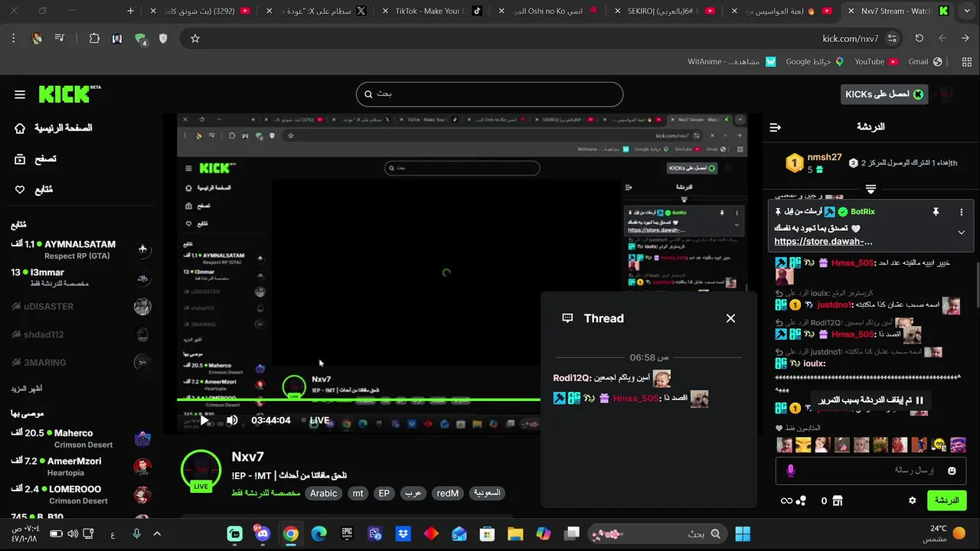Open AYMNALSATAM channel in sidebar

(x=80, y=249)
